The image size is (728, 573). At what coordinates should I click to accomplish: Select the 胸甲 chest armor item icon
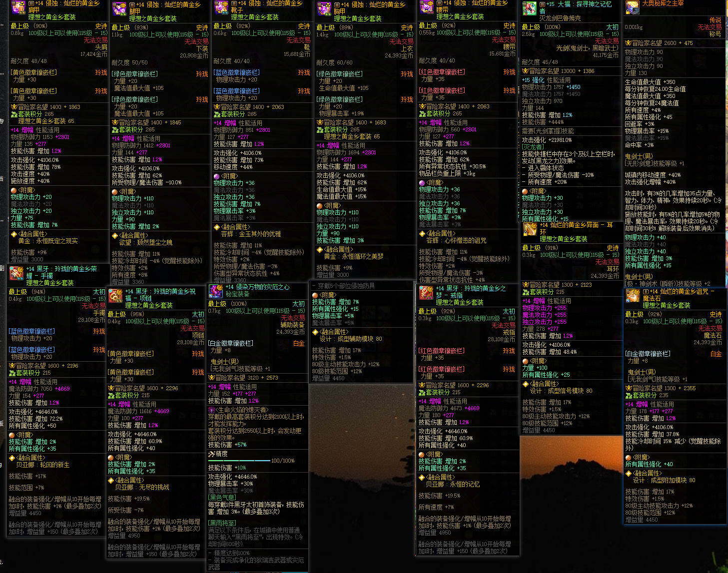(324, 8)
